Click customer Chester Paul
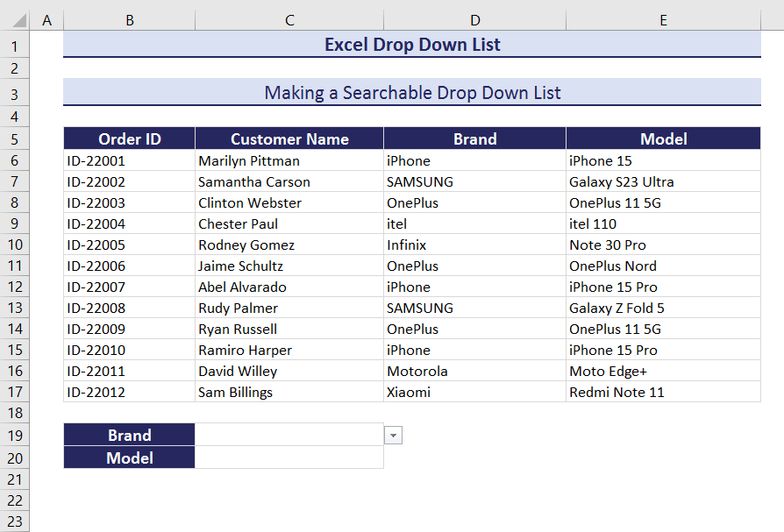Image resolution: width=784 pixels, height=532 pixels. click(289, 223)
